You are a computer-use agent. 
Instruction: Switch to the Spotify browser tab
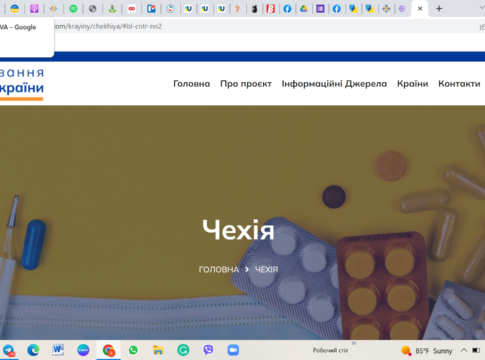(73, 9)
